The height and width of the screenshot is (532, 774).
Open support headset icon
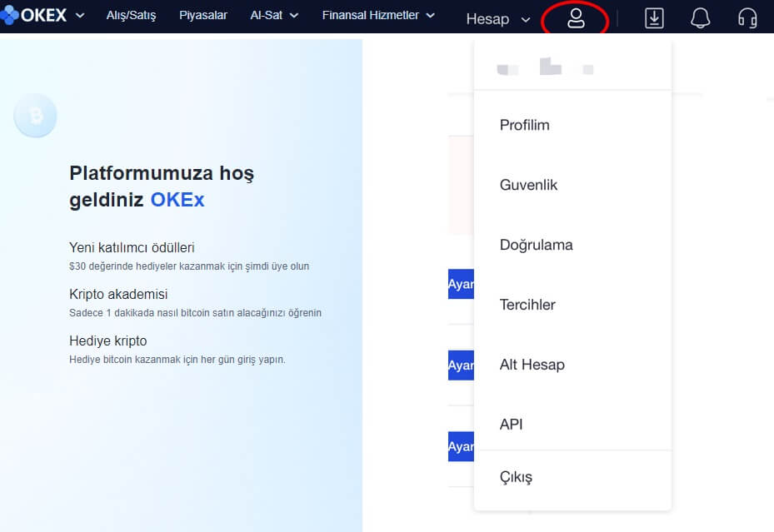[747, 19]
